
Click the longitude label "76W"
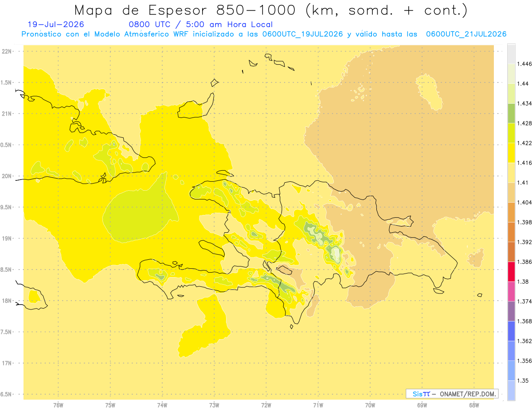(x=58, y=405)
